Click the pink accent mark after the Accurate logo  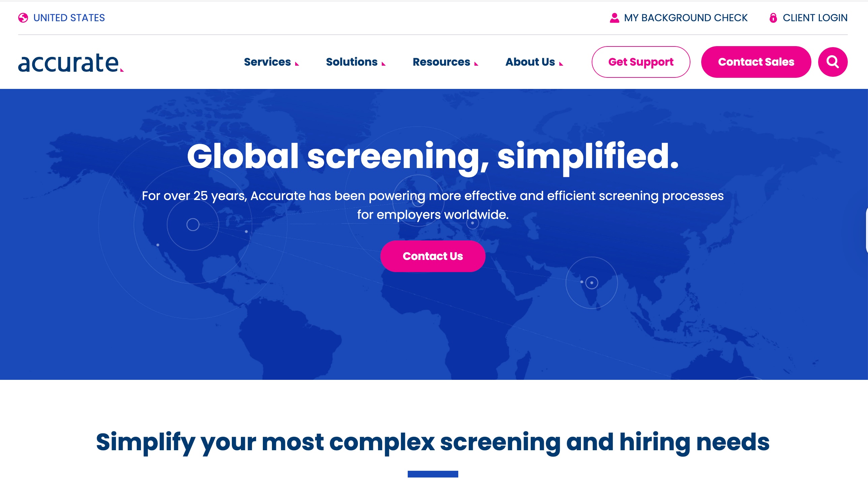[x=121, y=71]
